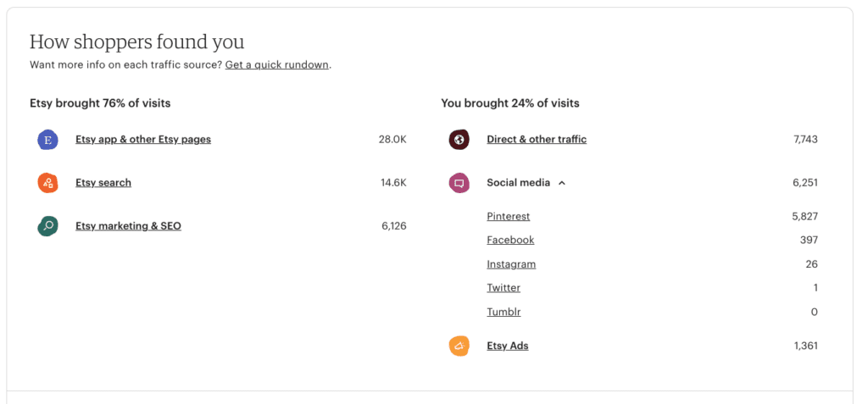
Task: Open the Instagram traffic link
Action: (x=511, y=264)
